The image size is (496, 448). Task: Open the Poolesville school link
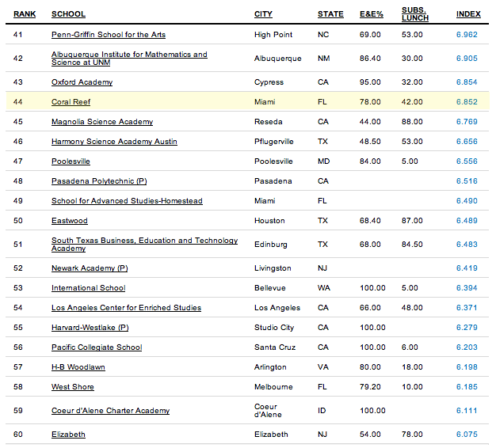pos(71,161)
